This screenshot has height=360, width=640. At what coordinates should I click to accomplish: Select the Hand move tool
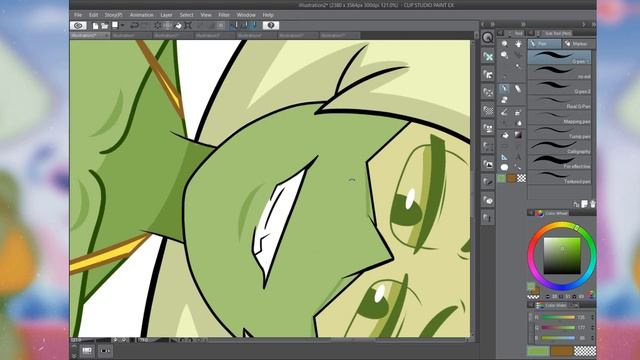click(518, 44)
